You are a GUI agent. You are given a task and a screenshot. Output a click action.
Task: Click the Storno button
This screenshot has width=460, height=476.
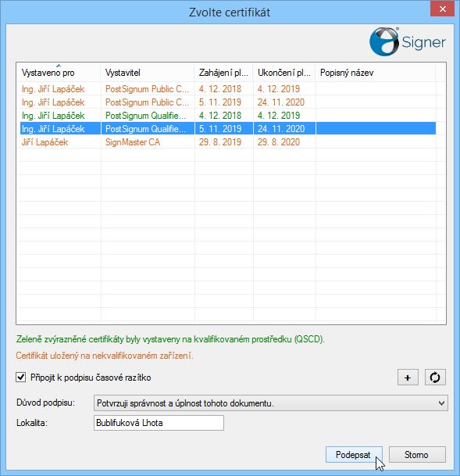click(417, 454)
